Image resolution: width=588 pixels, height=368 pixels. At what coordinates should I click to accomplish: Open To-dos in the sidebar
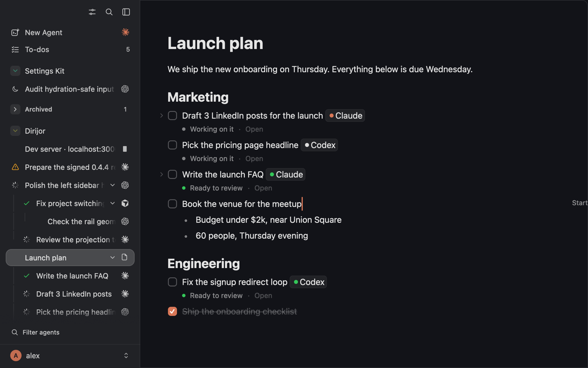click(70, 49)
